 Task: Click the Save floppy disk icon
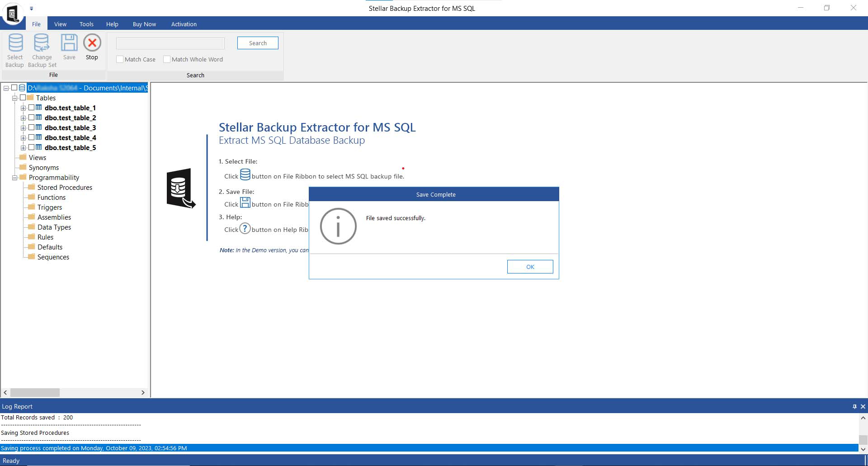click(69, 43)
